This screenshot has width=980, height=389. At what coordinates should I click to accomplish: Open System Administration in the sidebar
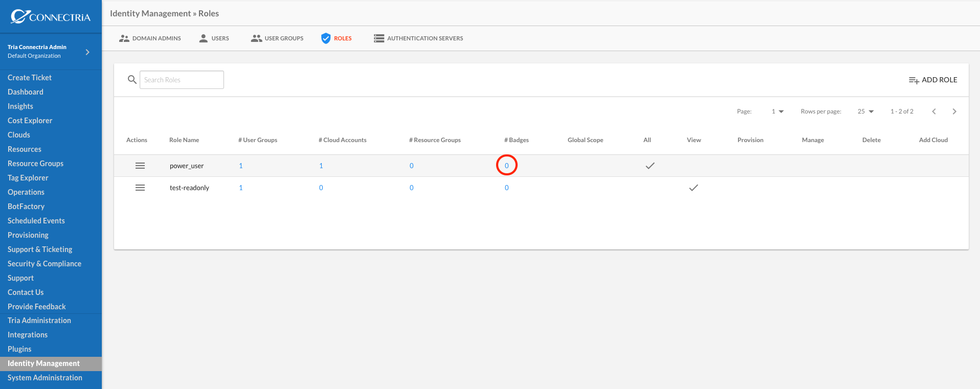point(45,378)
